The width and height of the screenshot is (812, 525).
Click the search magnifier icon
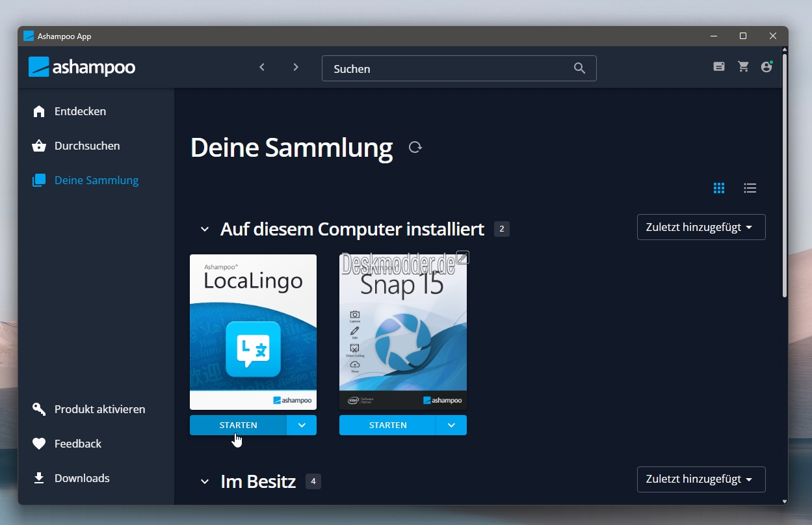click(579, 68)
